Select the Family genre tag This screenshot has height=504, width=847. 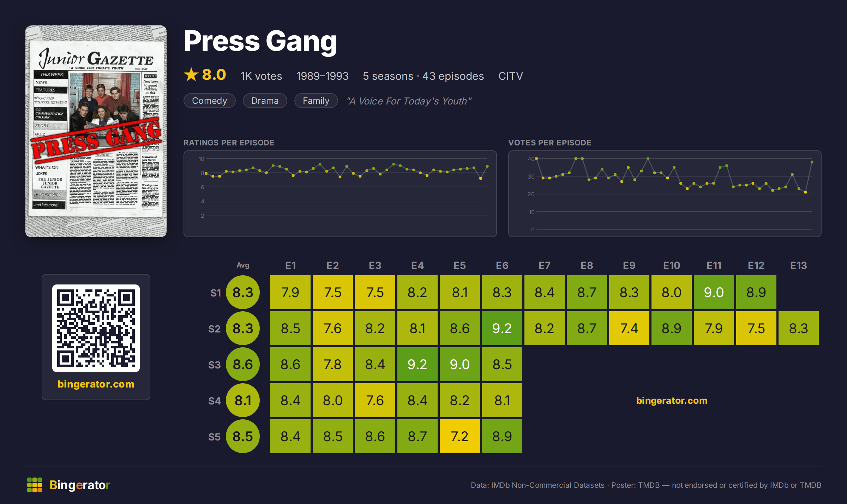click(316, 101)
